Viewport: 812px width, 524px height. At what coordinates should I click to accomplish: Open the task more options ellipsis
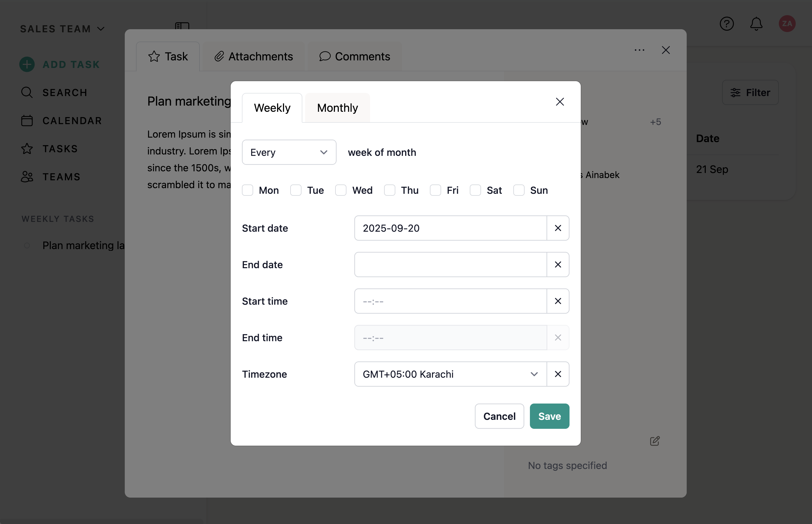(639, 50)
